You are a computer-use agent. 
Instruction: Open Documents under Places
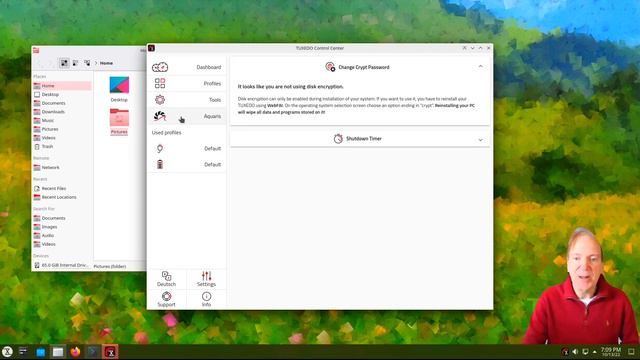click(x=62, y=103)
